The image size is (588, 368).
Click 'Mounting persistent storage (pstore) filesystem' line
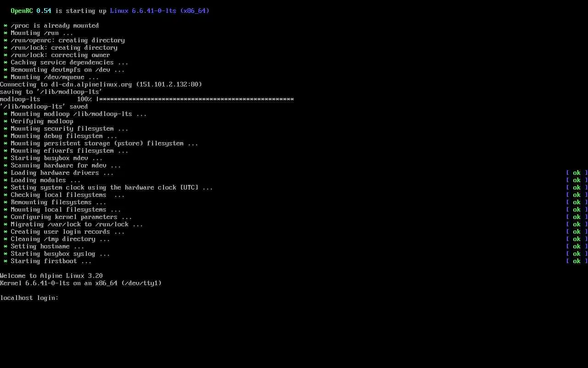point(101,143)
